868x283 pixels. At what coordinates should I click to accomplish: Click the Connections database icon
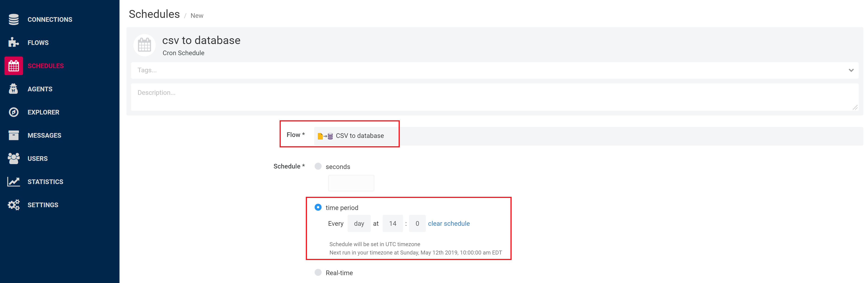tap(13, 19)
